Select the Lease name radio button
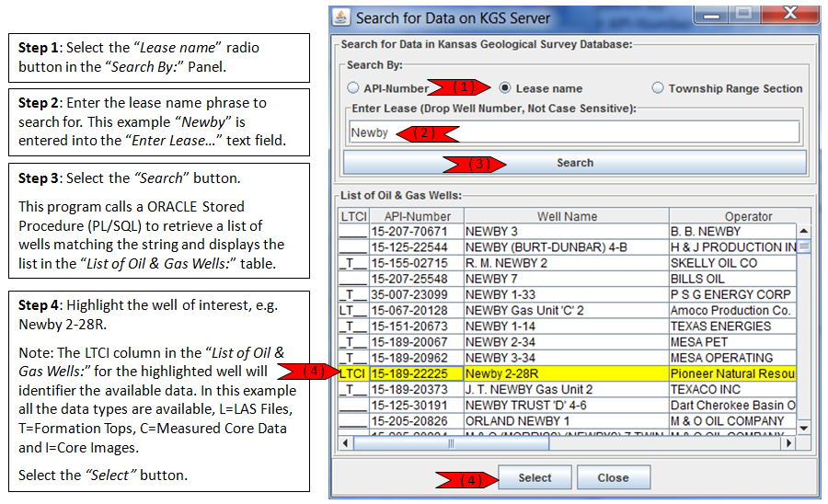The image size is (828, 504). point(505,87)
